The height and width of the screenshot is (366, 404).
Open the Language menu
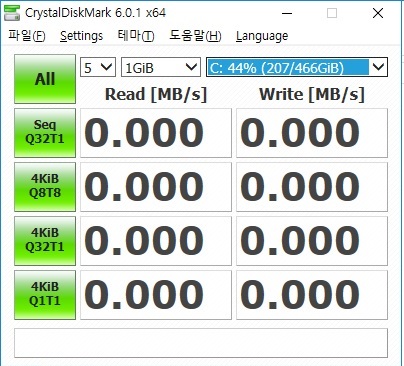pos(262,36)
